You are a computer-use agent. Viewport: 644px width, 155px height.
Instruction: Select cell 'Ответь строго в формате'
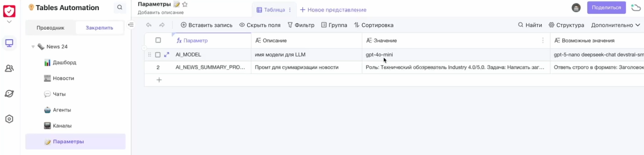597,67
